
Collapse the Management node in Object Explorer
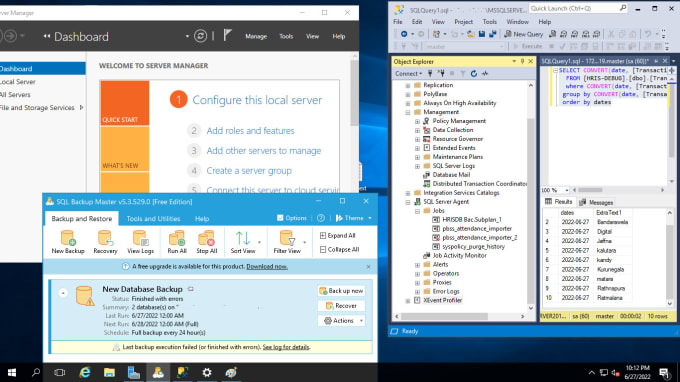click(x=408, y=112)
